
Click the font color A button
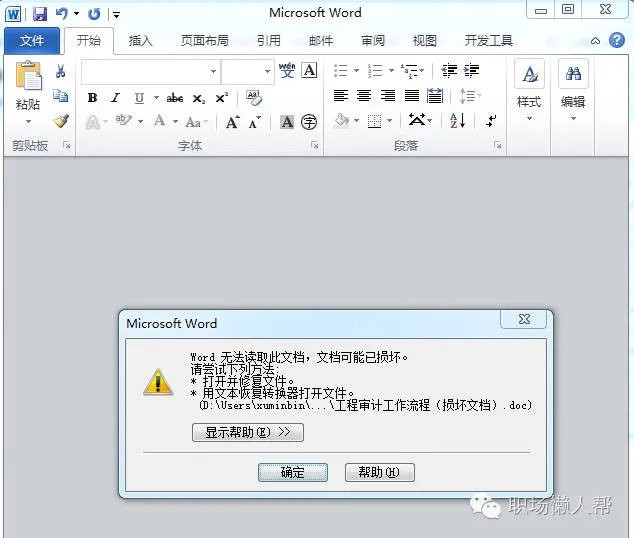160,121
